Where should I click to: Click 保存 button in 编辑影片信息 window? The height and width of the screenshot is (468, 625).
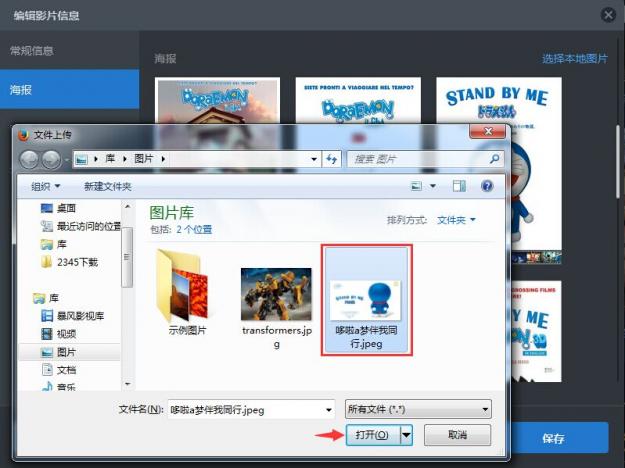pyautogui.click(x=558, y=438)
